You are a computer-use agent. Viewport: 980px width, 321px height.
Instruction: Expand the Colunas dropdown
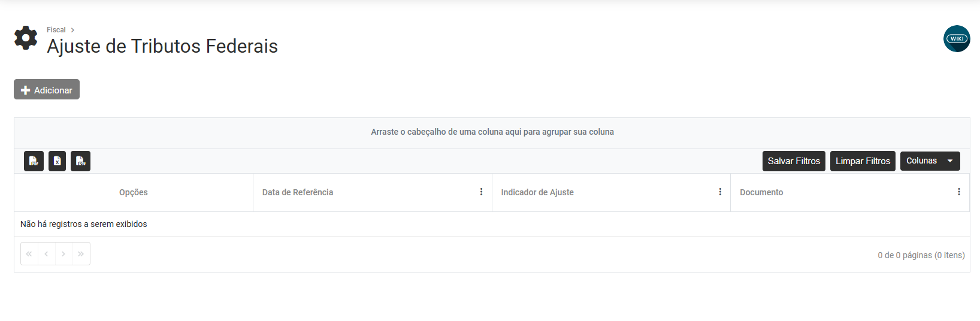tap(930, 161)
